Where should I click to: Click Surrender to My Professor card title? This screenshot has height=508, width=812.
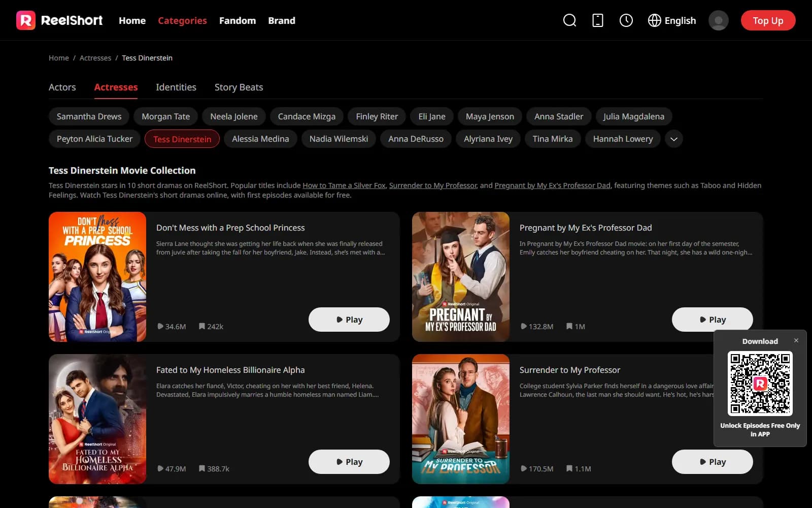569,370
